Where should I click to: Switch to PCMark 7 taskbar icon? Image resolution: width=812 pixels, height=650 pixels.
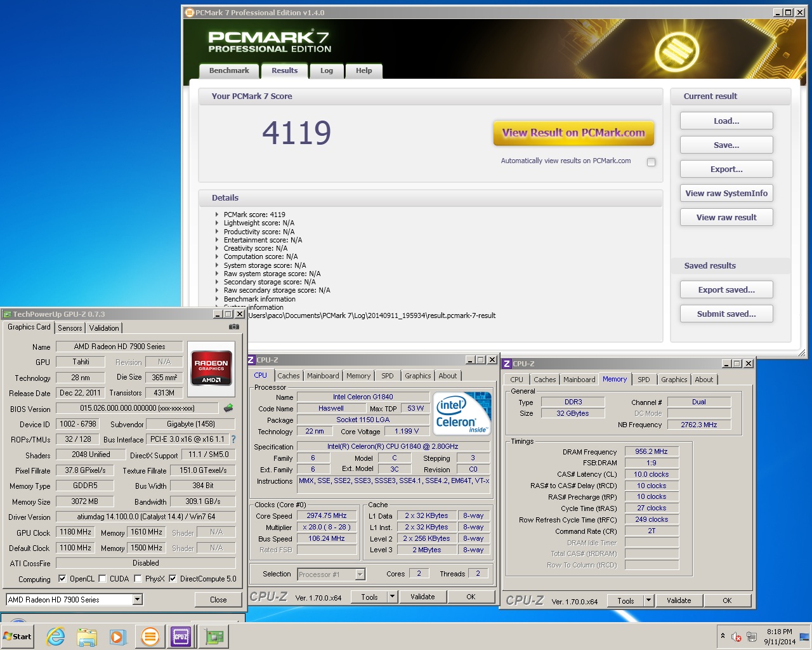pyautogui.click(x=150, y=636)
